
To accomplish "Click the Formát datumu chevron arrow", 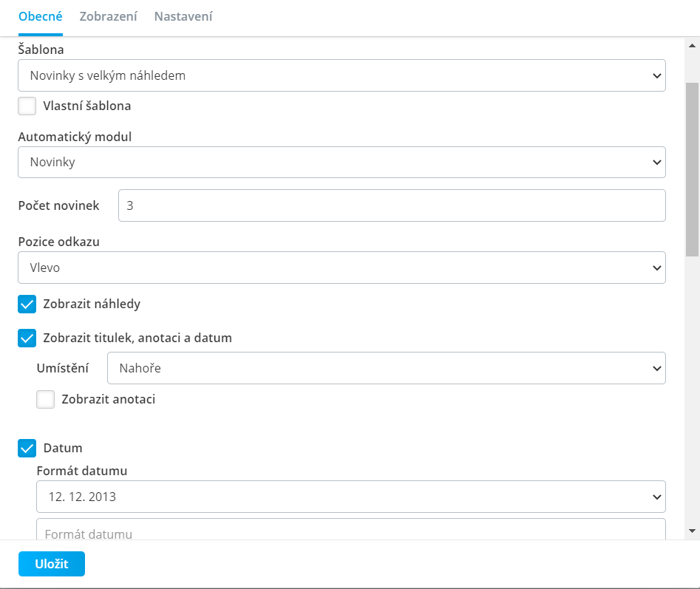I will point(656,497).
